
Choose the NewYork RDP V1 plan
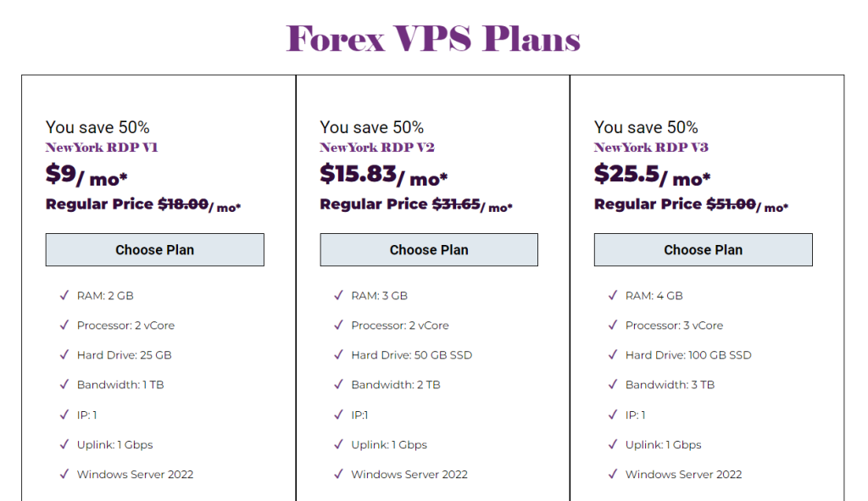(154, 250)
